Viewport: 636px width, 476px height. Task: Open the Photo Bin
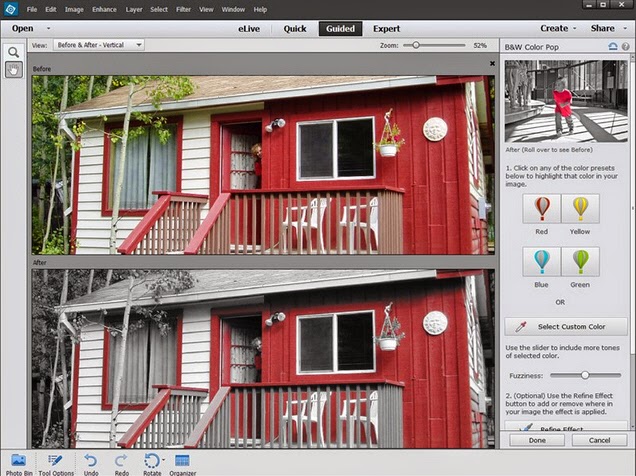pos(19,465)
